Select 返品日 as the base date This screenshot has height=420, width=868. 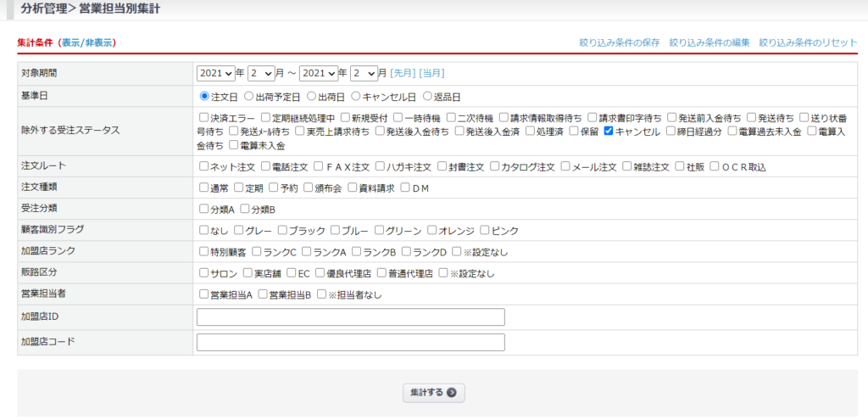pyautogui.click(x=427, y=97)
